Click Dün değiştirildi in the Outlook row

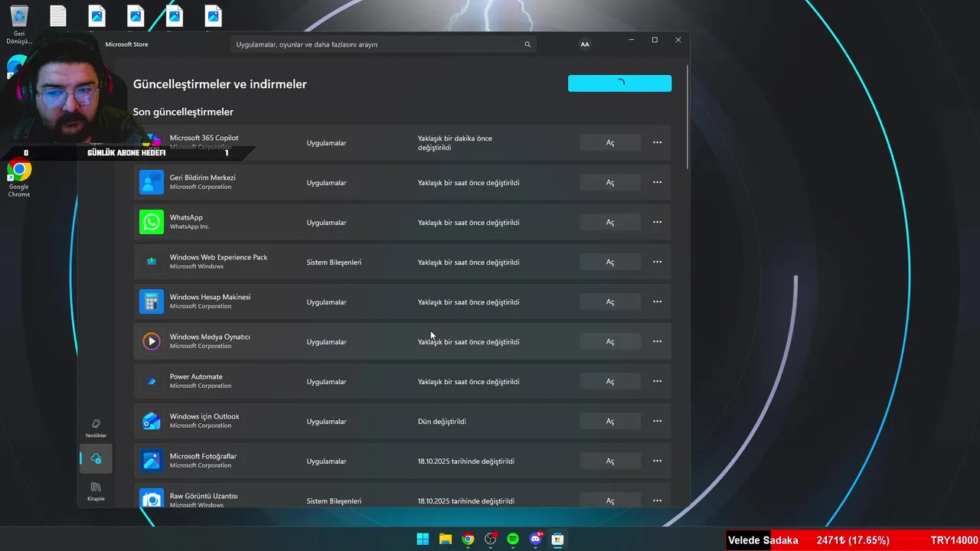click(442, 422)
